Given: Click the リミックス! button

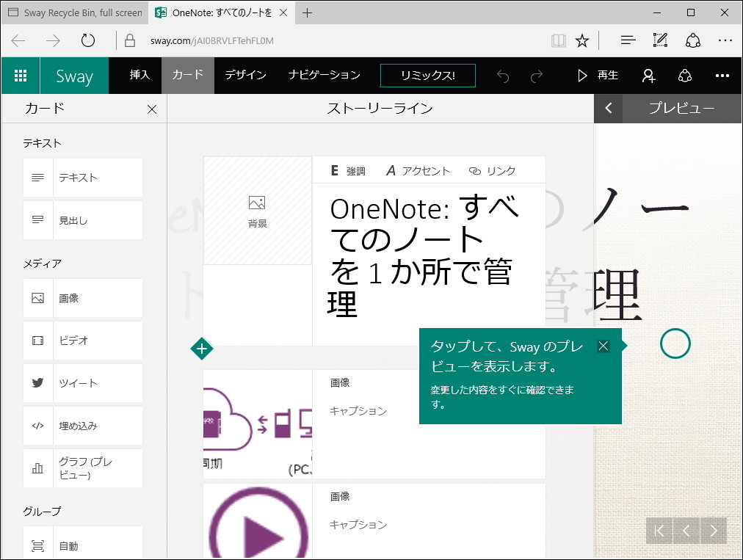Looking at the screenshot, I should 427,75.
